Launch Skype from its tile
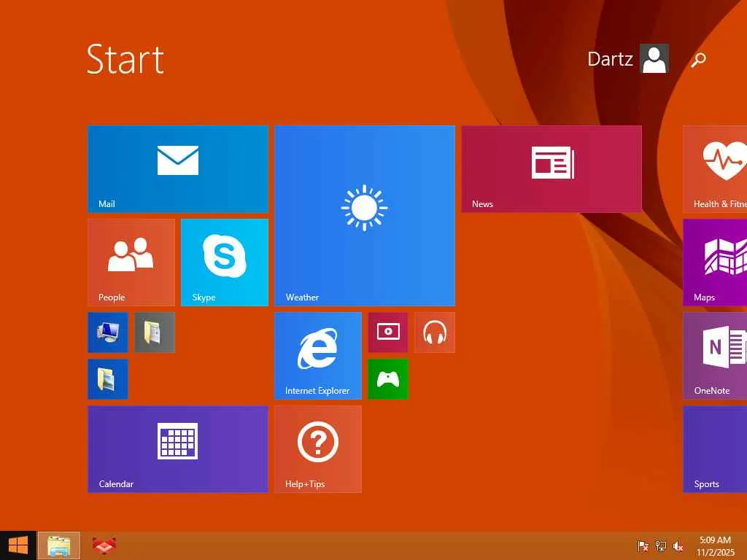 (225, 262)
